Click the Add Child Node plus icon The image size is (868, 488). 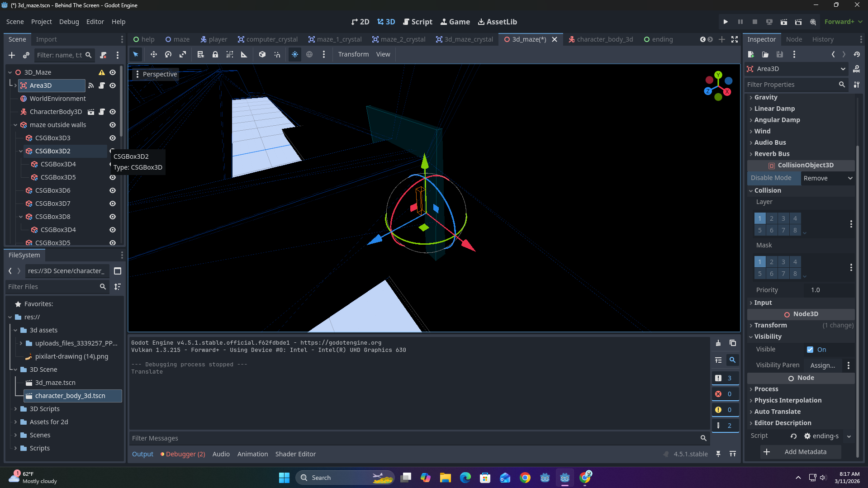pyautogui.click(x=12, y=55)
